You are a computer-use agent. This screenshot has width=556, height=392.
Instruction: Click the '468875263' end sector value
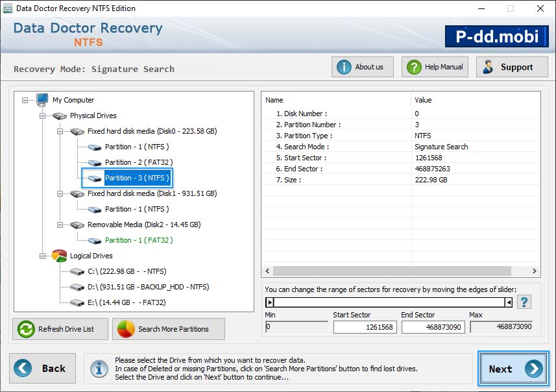click(432, 169)
